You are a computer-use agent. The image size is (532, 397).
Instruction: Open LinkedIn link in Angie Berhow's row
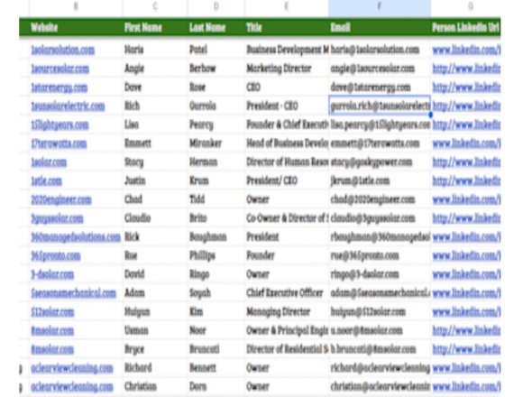coord(466,69)
